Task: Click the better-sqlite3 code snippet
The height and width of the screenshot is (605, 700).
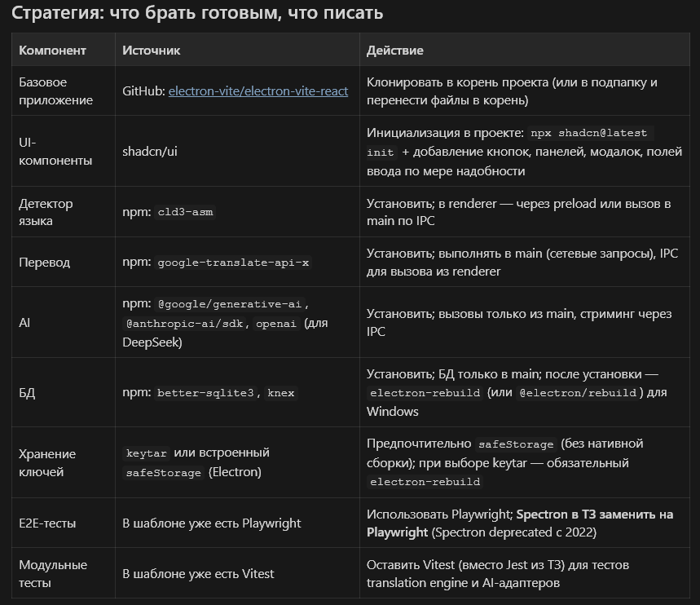Action: click(206, 393)
